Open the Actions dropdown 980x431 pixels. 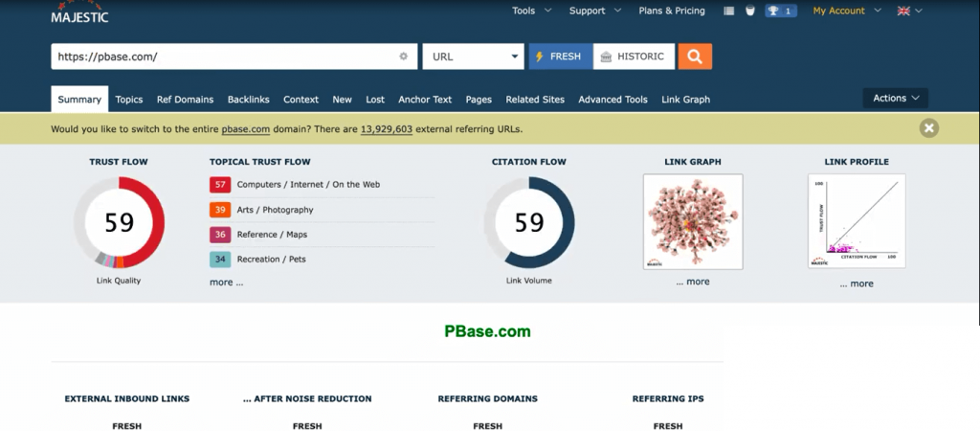896,99
